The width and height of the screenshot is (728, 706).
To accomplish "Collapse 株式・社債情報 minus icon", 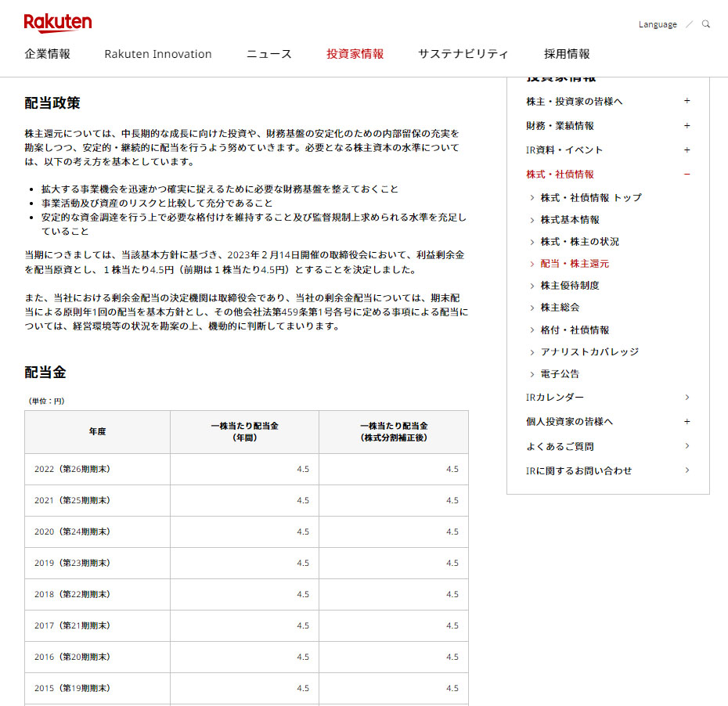I will [x=687, y=174].
